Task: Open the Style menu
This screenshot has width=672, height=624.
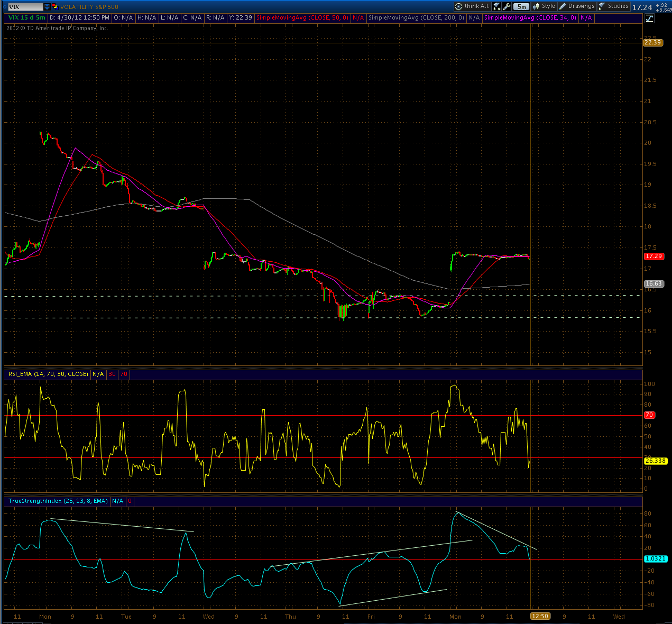Action: click(544, 6)
